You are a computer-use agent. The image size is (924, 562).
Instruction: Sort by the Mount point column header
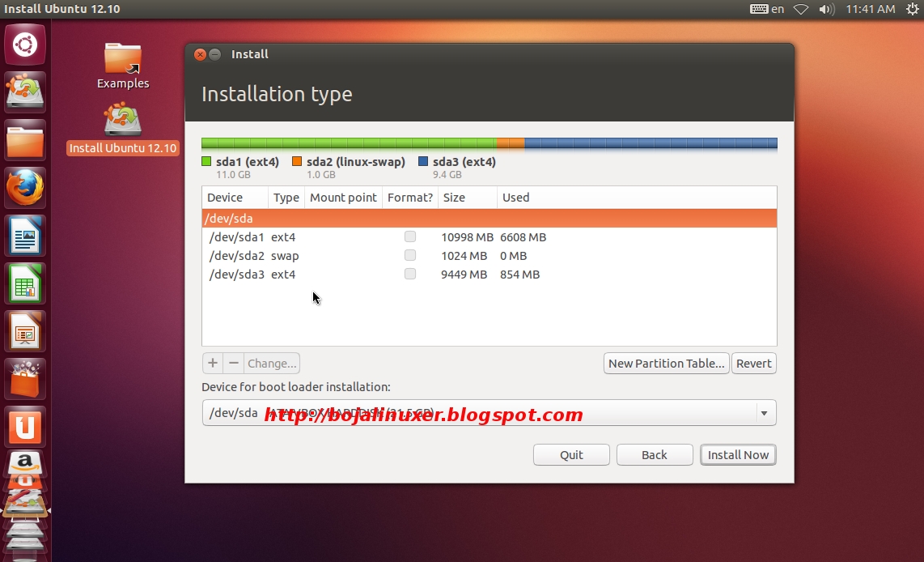click(x=343, y=198)
